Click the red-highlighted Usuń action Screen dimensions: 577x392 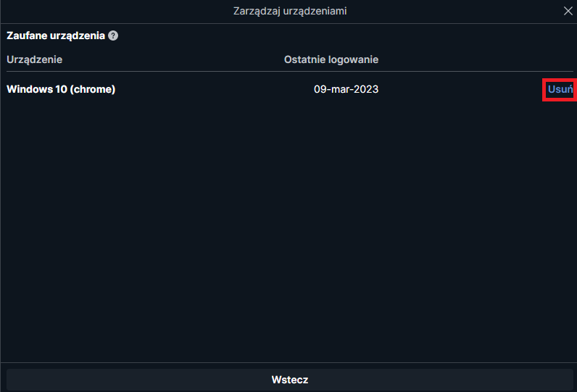(x=560, y=89)
